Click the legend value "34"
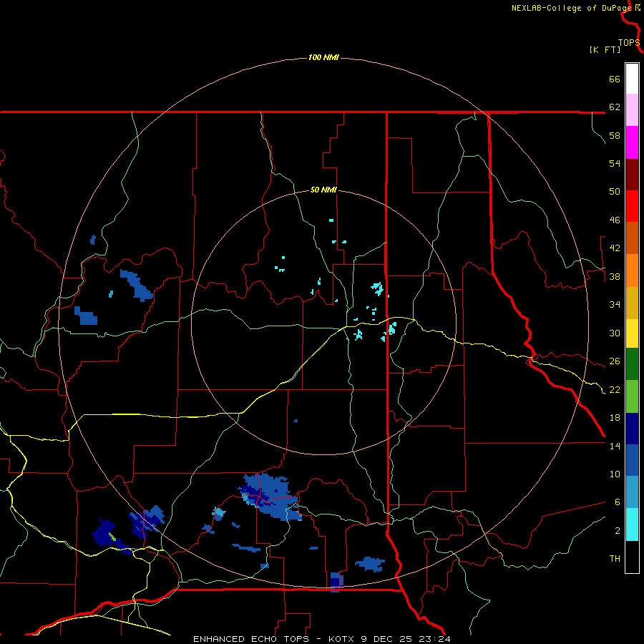This screenshot has height=644, width=644. point(615,305)
